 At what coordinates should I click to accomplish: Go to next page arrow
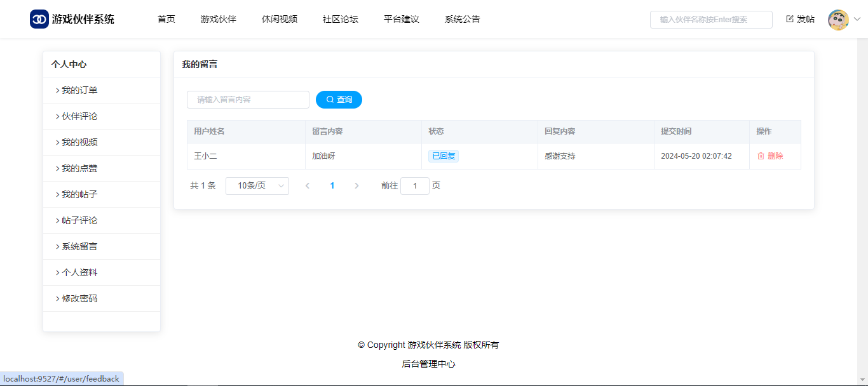356,186
